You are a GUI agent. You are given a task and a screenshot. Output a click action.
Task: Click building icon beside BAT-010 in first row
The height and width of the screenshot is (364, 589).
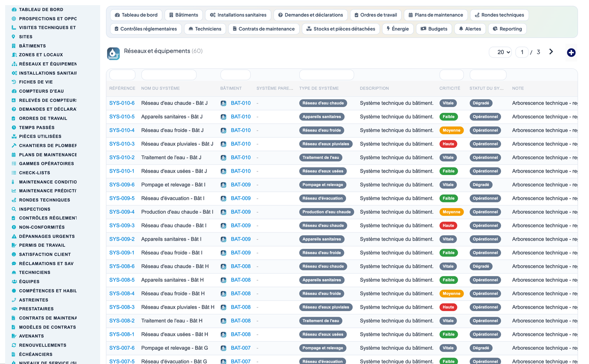click(223, 103)
